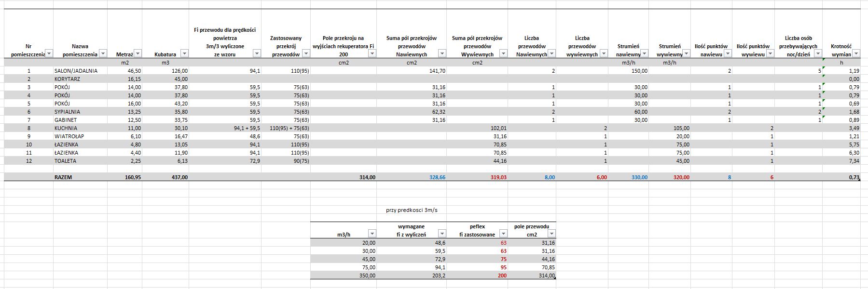This screenshot has height=289, width=868.
Task: Expand the Liczba przewodów wywiewnych filter
Action: point(603,53)
